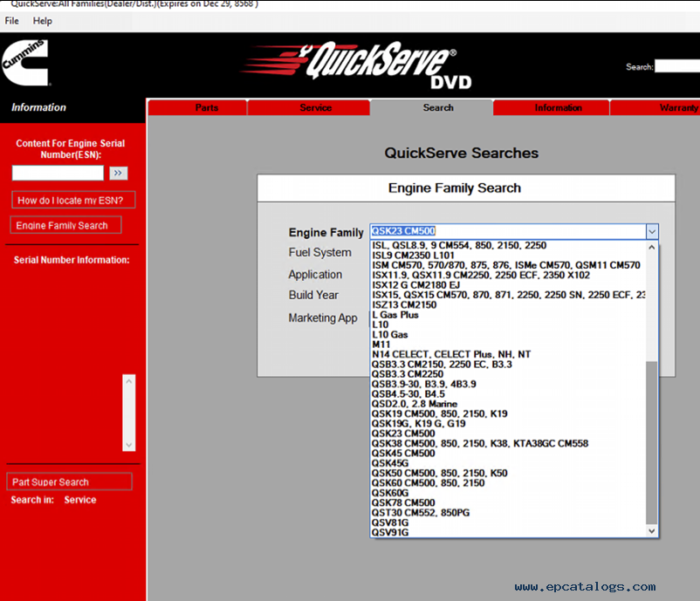Open the Warranty tab
Viewport: 700px width, 601px height.
pyautogui.click(x=677, y=108)
